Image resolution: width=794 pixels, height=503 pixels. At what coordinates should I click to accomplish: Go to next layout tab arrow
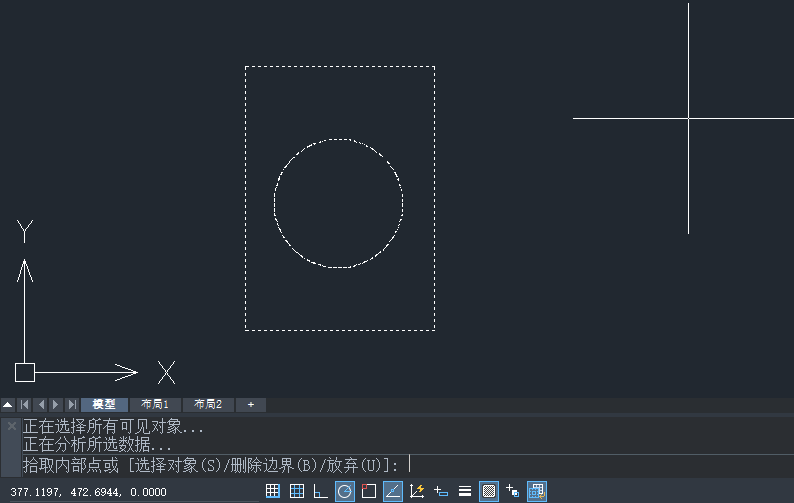click(56, 404)
